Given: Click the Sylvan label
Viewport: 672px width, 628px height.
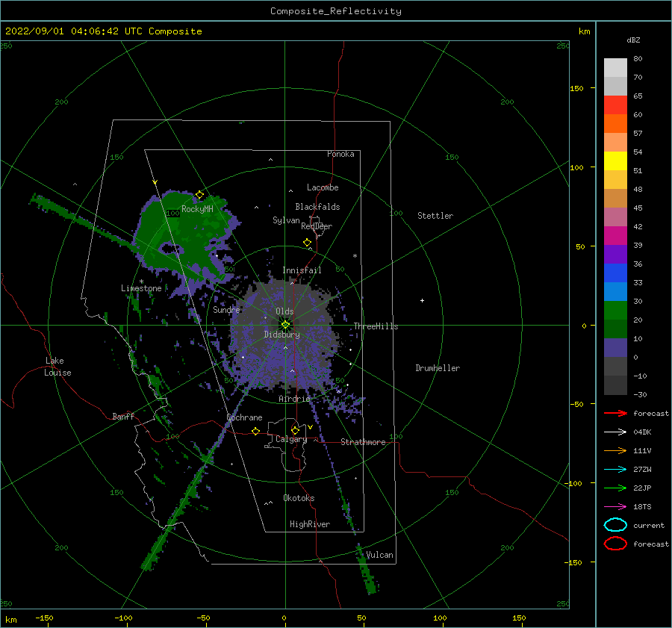Looking at the screenshot, I should point(286,220).
